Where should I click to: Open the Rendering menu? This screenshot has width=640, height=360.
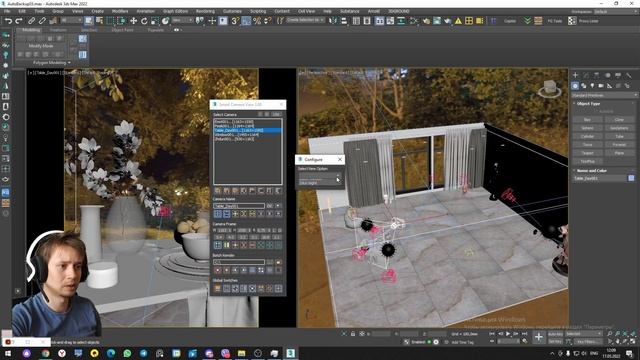point(205,11)
